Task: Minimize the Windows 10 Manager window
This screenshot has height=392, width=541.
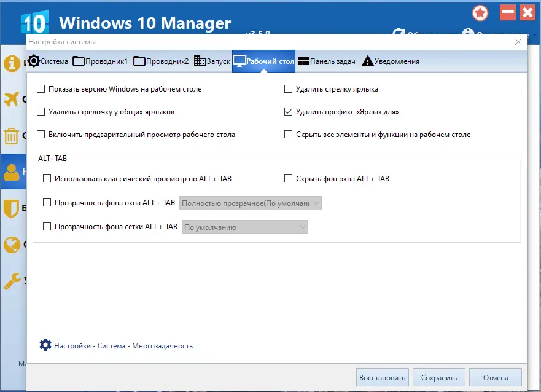Action: tap(507, 13)
